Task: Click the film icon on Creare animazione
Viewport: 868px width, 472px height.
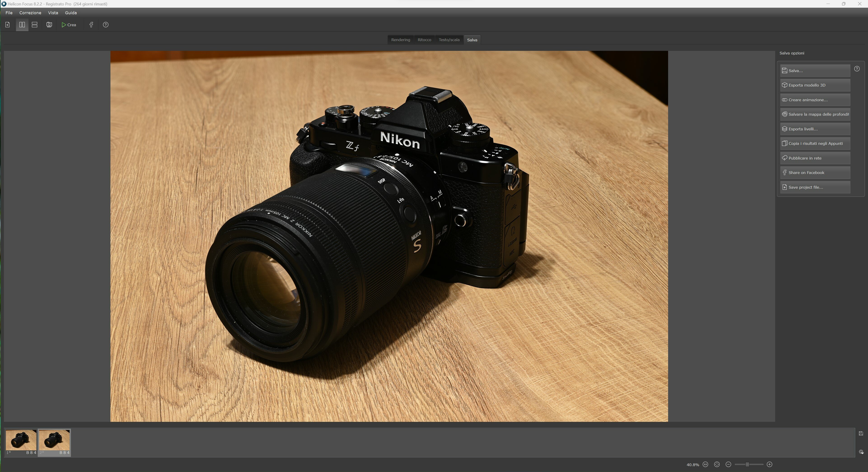Action: pyautogui.click(x=784, y=100)
